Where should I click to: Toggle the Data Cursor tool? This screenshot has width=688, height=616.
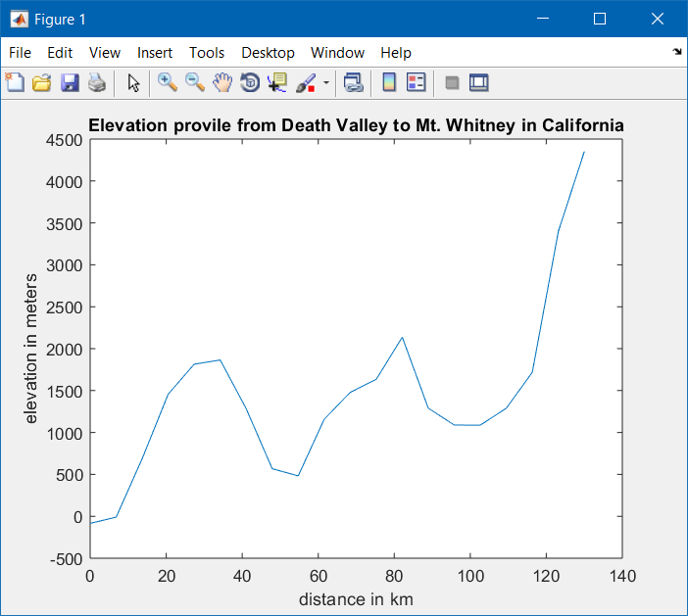(x=277, y=83)
